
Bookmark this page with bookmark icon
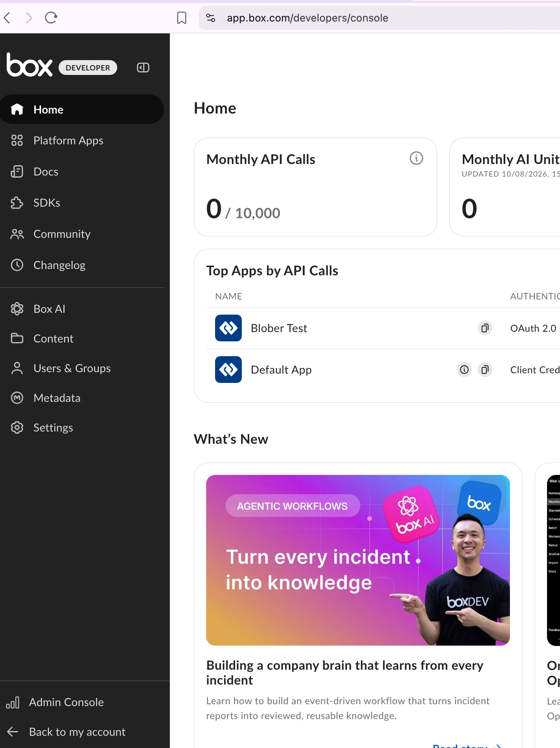click(x=181, y=17)
